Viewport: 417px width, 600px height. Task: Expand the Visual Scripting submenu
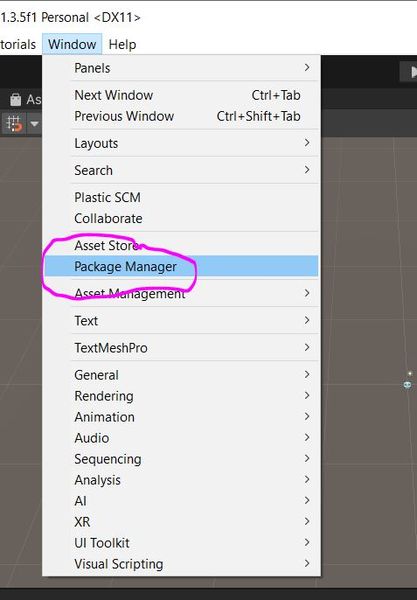point(181,564)
